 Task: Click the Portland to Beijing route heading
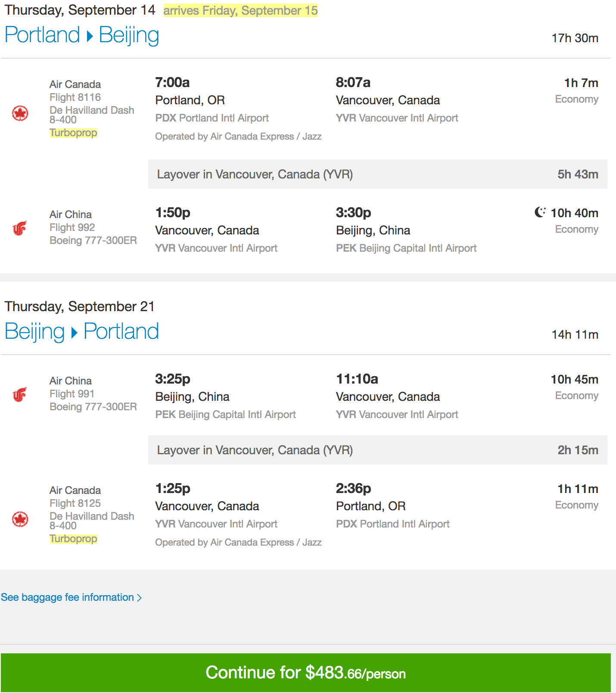pos(82,35)
